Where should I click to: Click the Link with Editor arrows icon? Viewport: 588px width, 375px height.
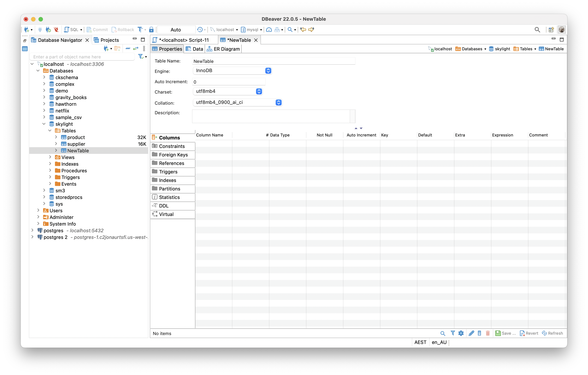(136, 49)
